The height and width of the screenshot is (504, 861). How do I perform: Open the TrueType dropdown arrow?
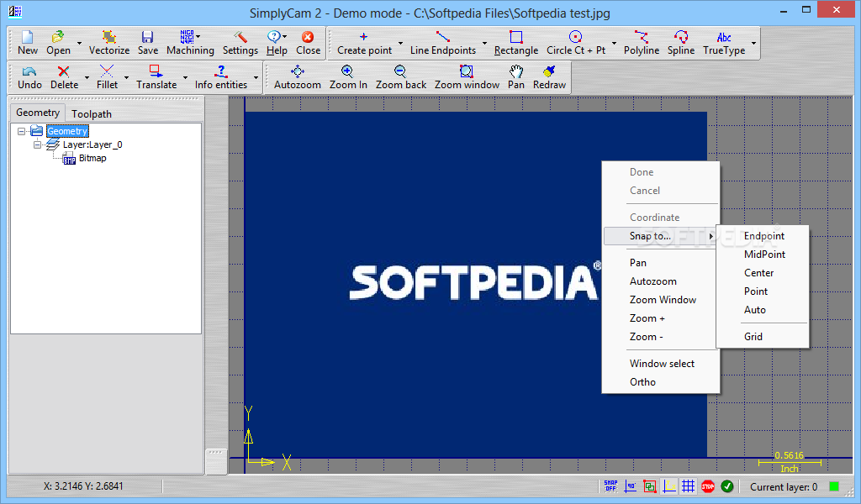pos(753,43)
